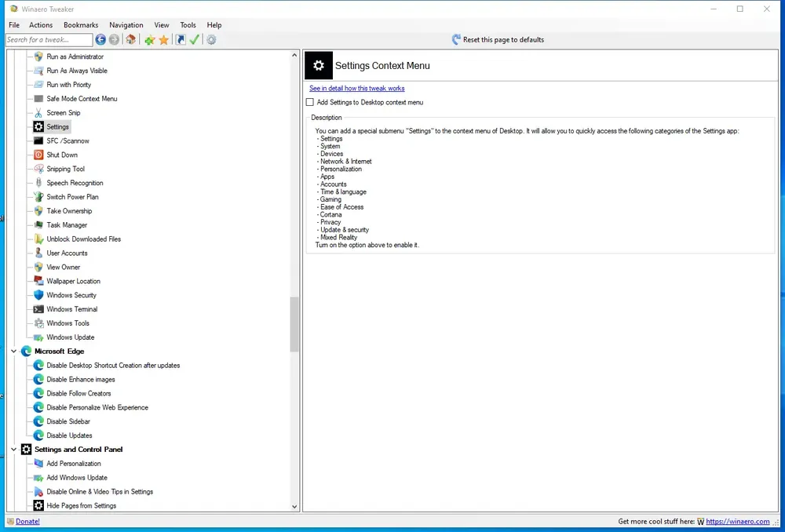Click the tree scroll down arrow
The image size is (785, 532).
click(x=294, y=506)
